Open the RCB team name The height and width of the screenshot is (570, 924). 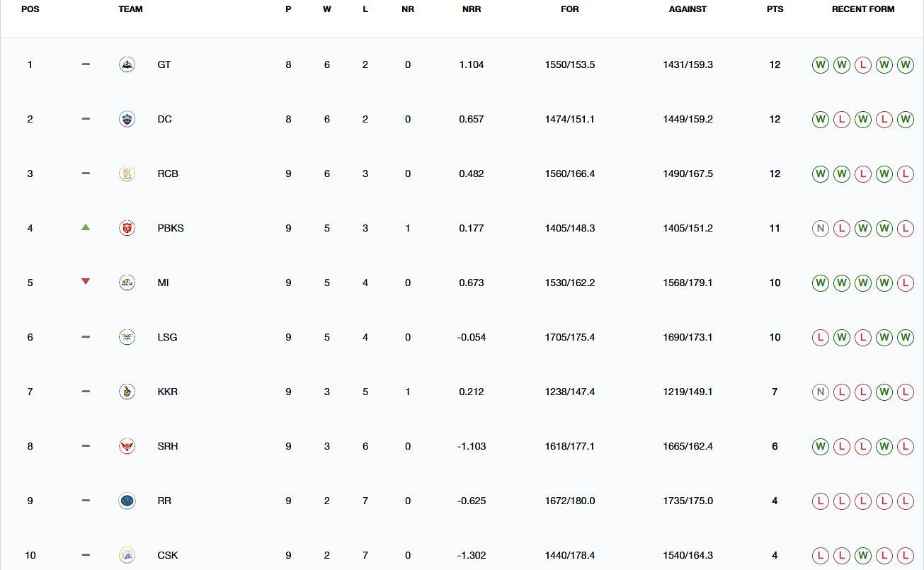[x=168, y=173]
